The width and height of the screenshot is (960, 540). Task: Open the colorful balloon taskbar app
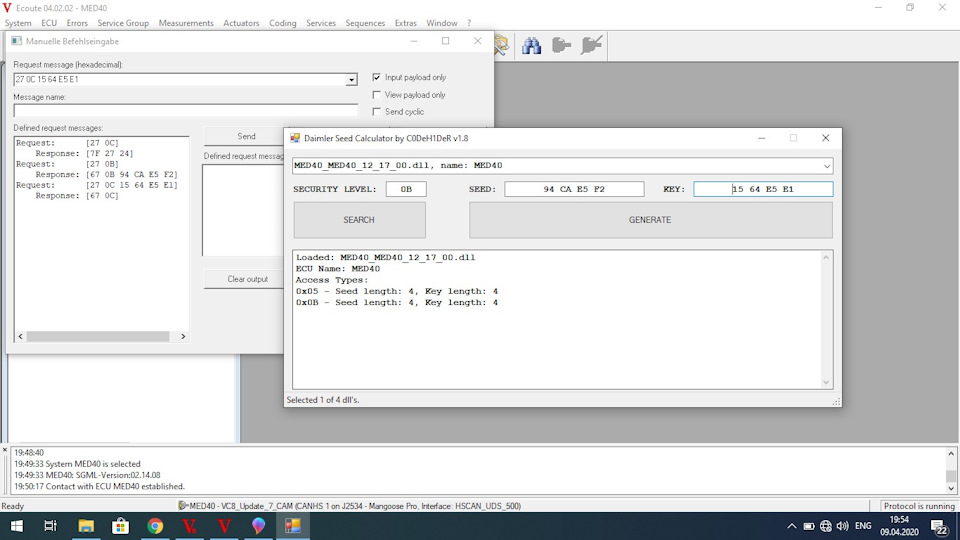(x=258, y=526)
